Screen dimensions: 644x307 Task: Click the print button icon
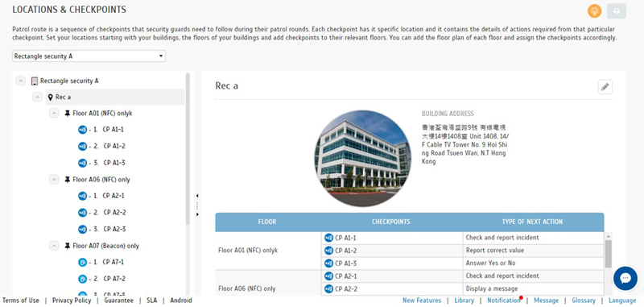(617, 11)
